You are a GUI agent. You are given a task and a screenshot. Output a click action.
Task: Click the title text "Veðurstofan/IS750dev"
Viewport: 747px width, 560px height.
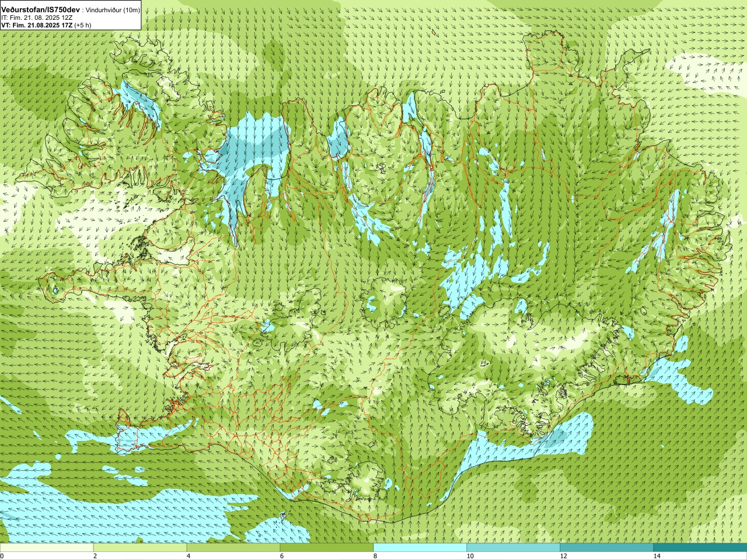[41, 10]
